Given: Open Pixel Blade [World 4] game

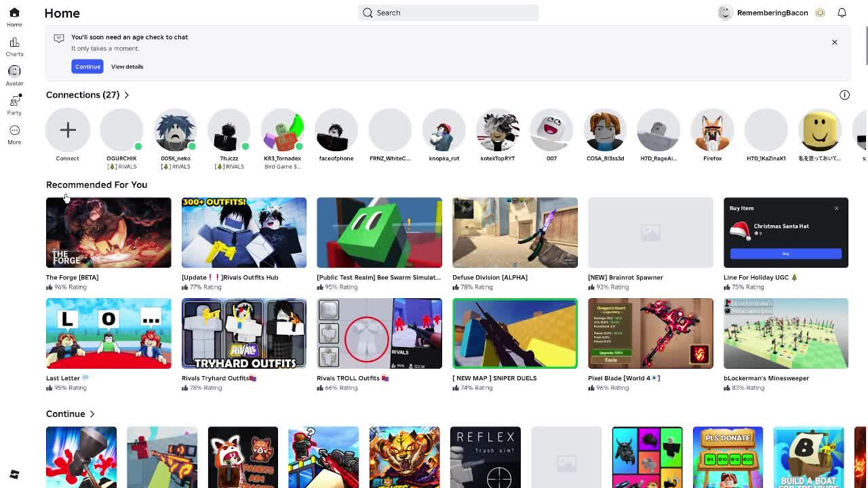Looking at the screenshot, I should pyautogui.click(x=650, y=333).
